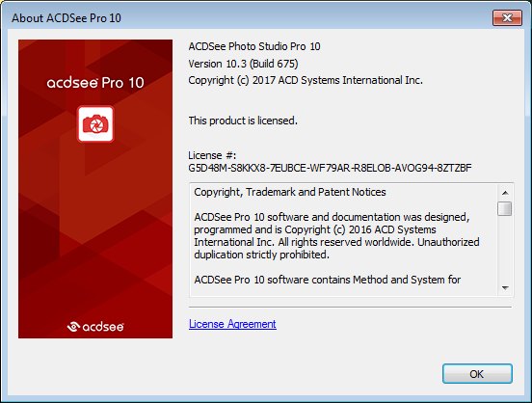
Task: Click the red camera shutter icon
Action: click(x=95, y=124)
